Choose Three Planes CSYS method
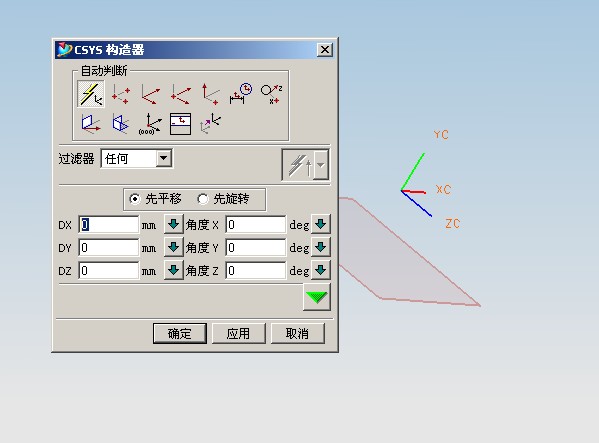 click(x=121, y=123)
